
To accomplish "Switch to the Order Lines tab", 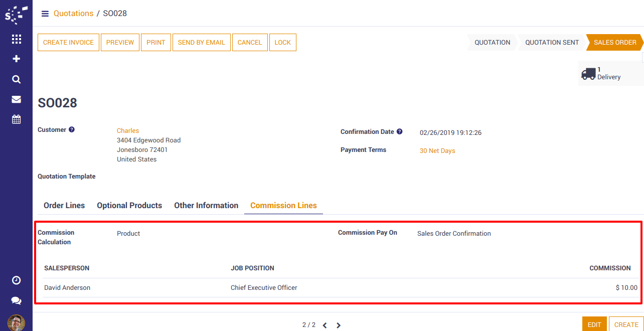I will point(64,206).
